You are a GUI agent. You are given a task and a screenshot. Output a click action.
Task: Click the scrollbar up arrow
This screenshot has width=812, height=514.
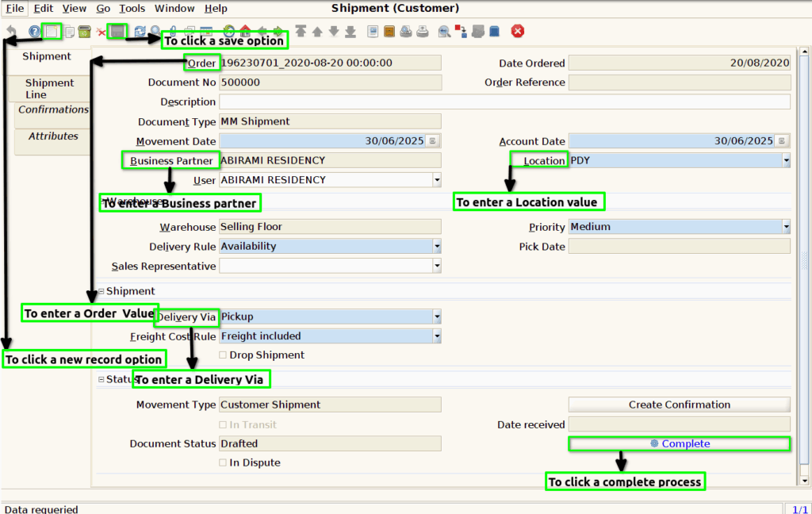coord(804,52)
